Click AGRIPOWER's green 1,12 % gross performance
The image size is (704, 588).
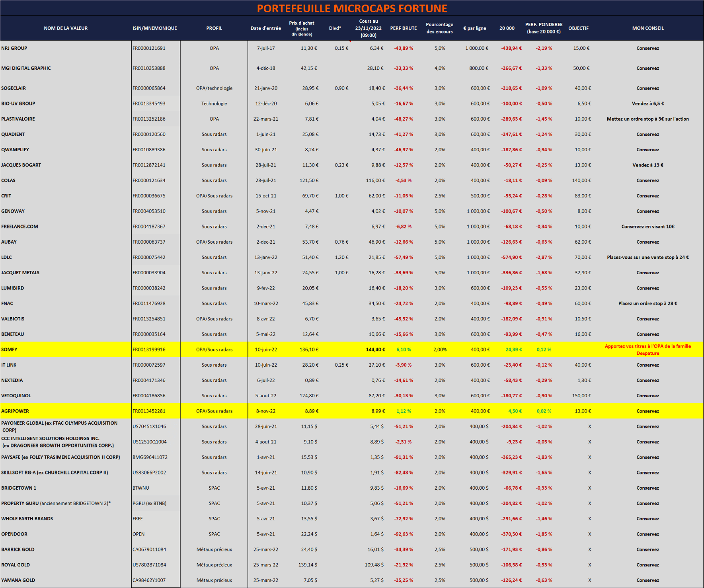point(404,411)
